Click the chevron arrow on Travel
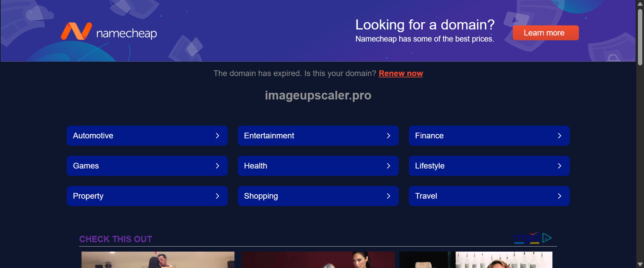The height and width of the screenshot is (268, 644). coord(559,196)
